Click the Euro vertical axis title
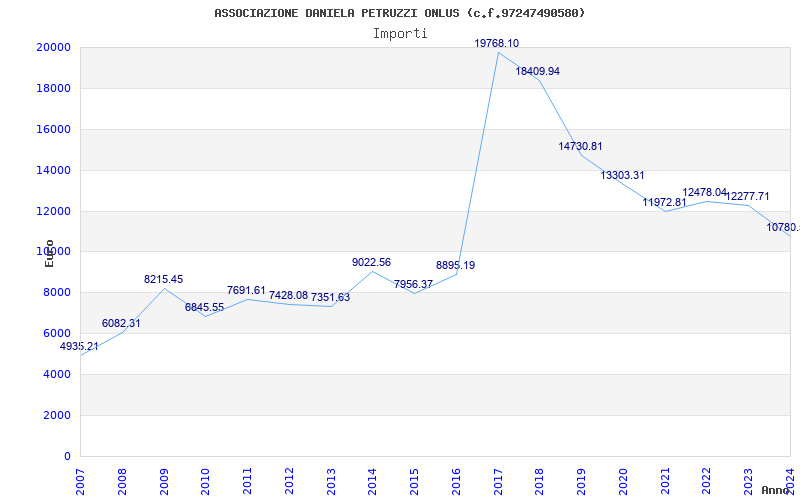Image resolution: width=800 pixels, height=500 pixels. click(x=49, y=253)
